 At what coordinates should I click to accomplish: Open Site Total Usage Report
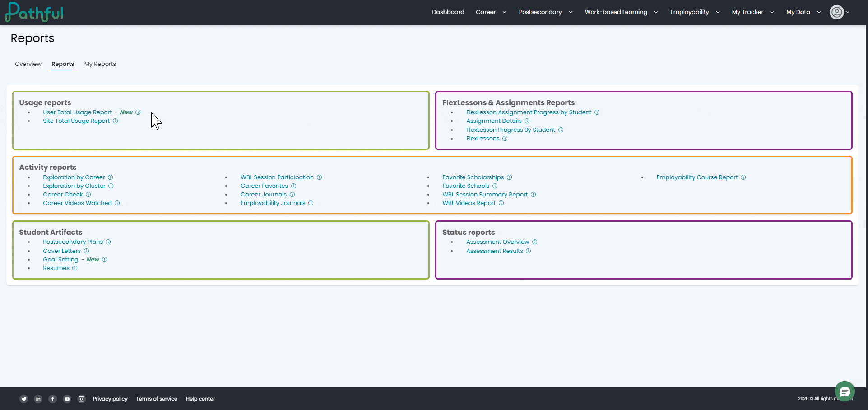[x=76, y=121]
